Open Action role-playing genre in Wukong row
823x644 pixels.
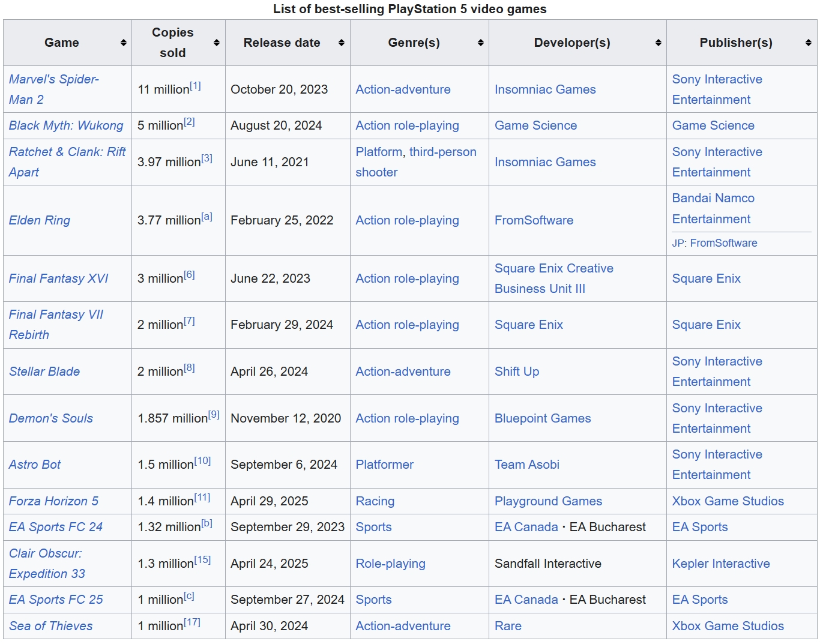[x=408, y=125]
